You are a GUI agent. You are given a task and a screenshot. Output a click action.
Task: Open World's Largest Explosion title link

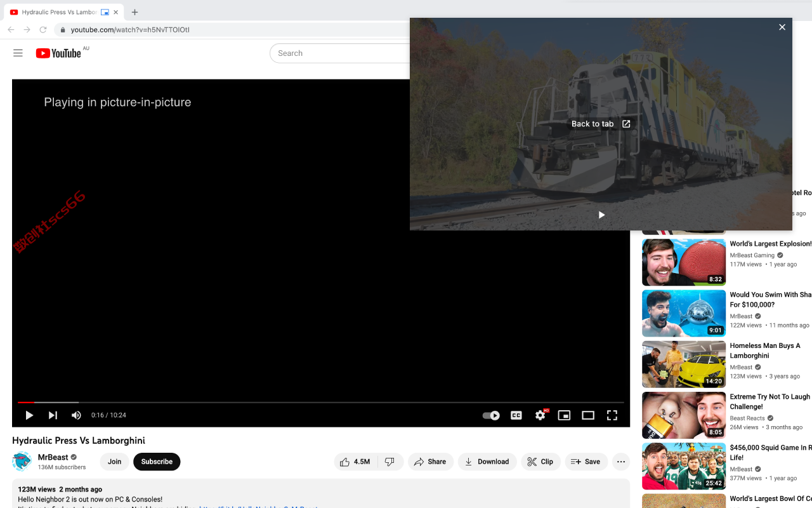point(771,244)
